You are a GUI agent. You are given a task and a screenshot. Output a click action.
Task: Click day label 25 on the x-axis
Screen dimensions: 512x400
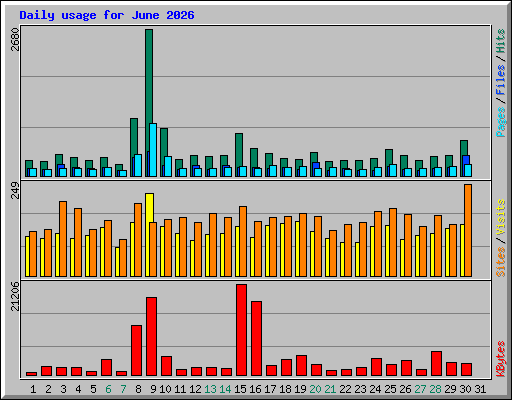tap(390, 389)
